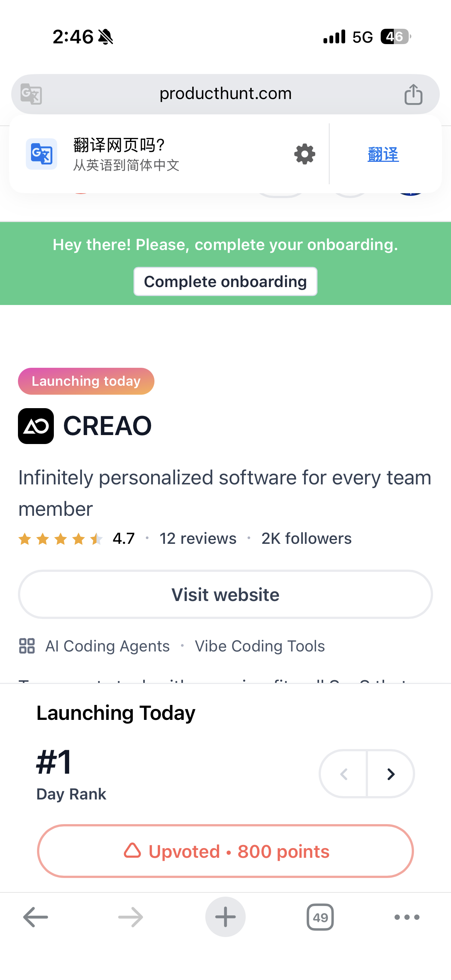
Task: Open translate settings gear icon
Action: tap(304, 154)
